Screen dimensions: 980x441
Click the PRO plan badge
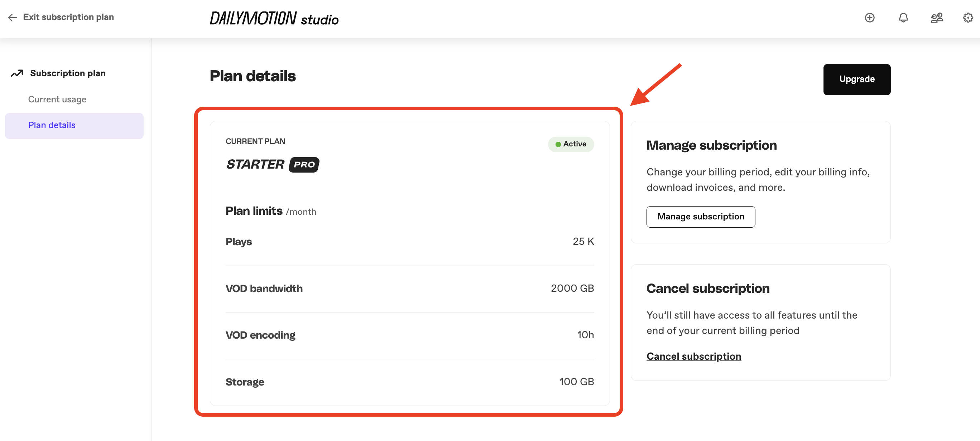point(304,165)
